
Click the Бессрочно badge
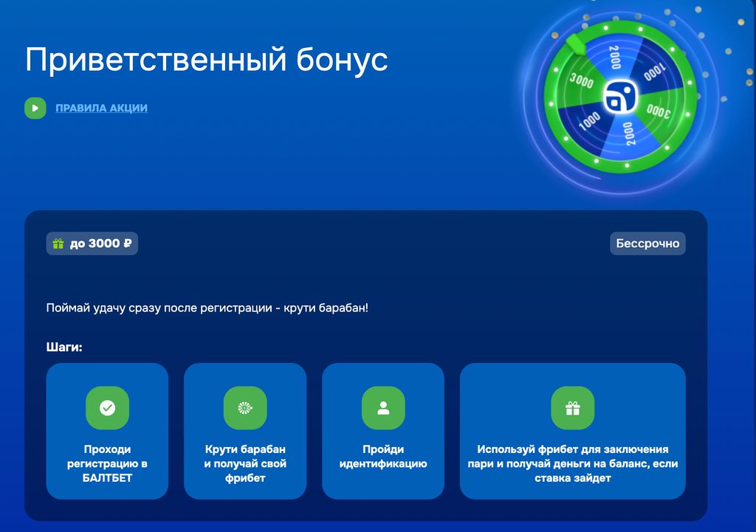(647, 243)
